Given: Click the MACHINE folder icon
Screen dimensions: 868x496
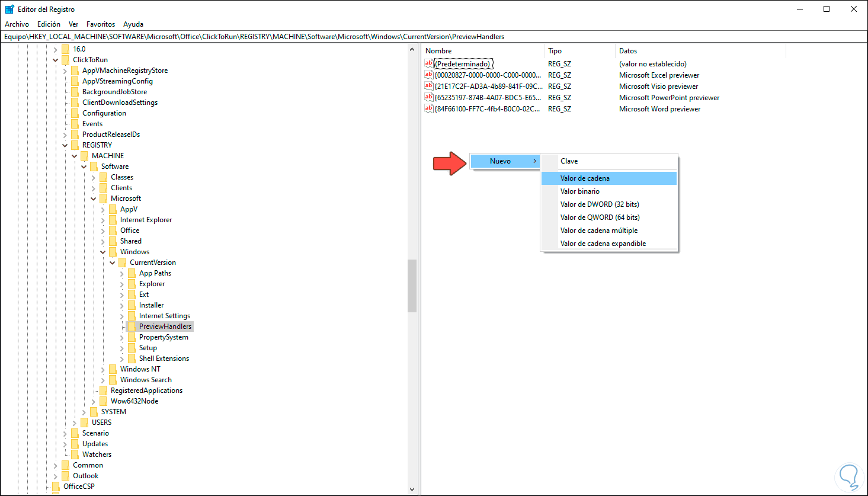Looking at the screenshot, I should pyautogui.click(x=84, y=156).
